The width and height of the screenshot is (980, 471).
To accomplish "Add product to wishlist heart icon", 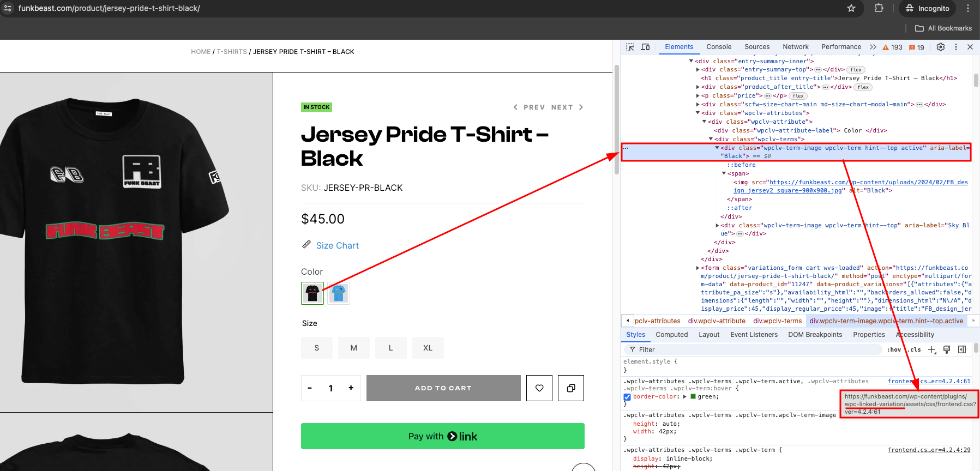I will click(539, 388).
